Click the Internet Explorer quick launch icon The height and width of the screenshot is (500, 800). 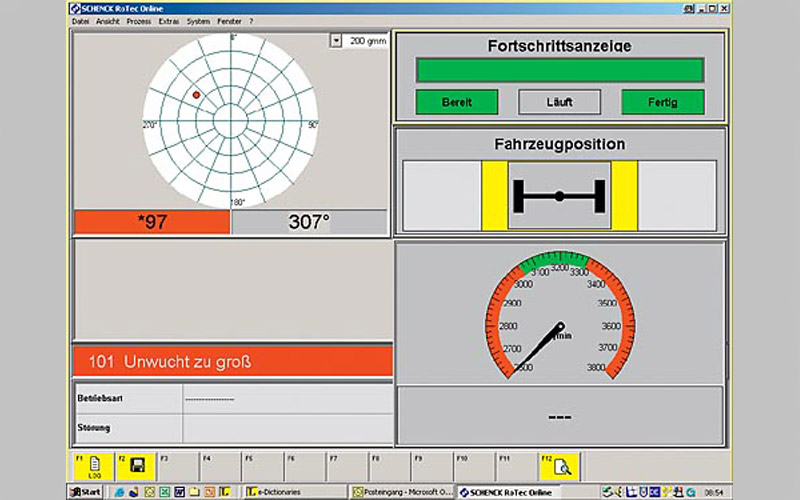coord(119,491)
